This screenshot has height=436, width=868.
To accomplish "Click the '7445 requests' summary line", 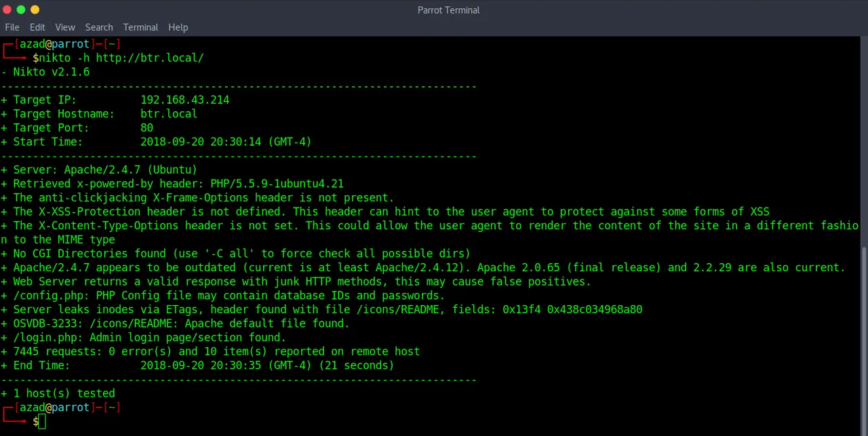I will [x=210, y=351].
